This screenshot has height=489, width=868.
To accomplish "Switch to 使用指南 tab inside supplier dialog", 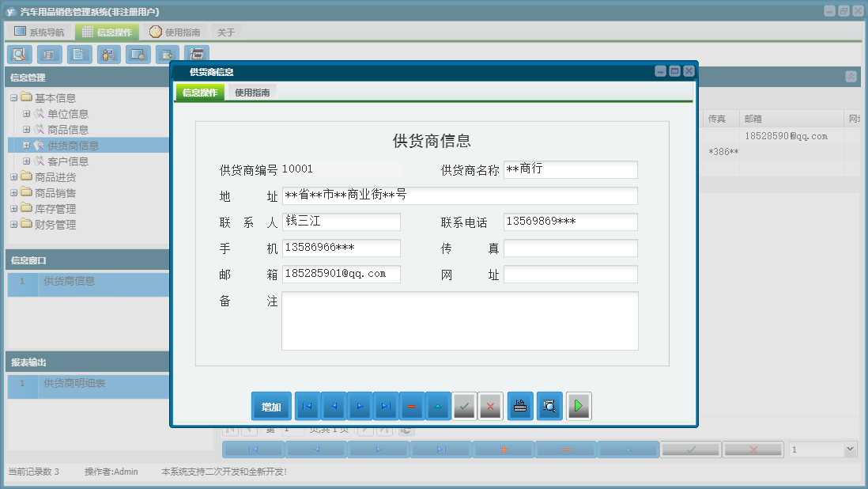I will point(252,93).
